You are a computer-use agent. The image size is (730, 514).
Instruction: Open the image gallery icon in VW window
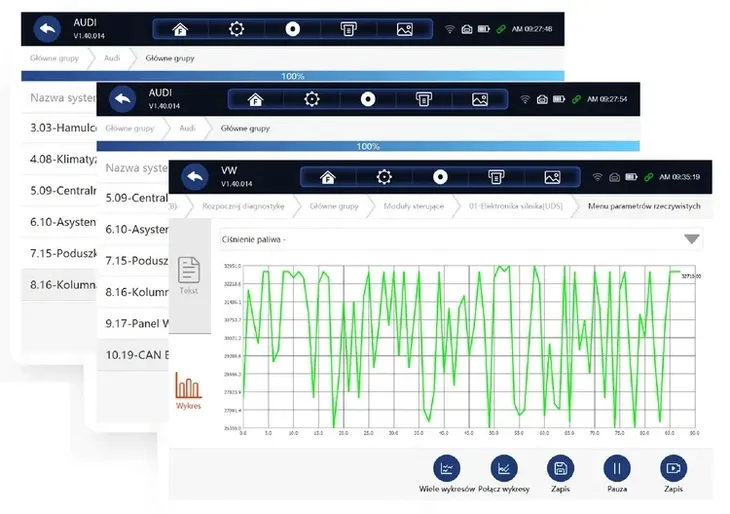[x=552, y=177]
